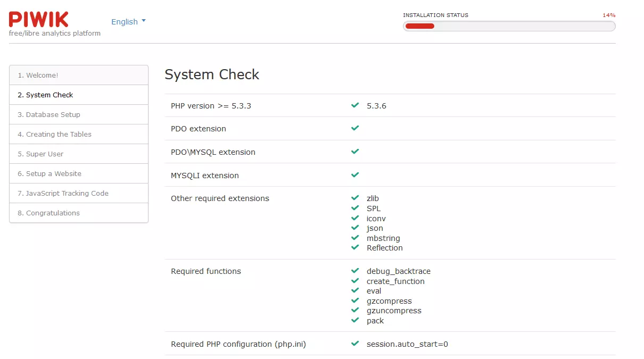Click the Piwik logo
Image resolution: width=644 pixels, height=359 pixels.
[x=39, y=20]
